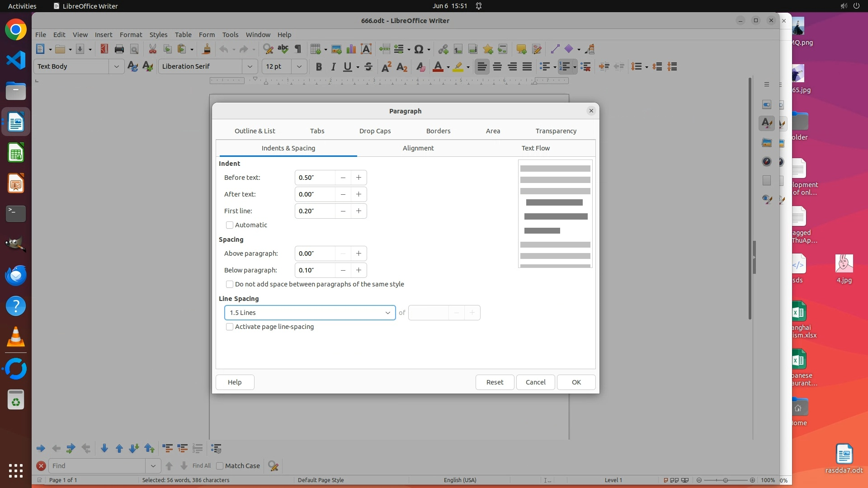Image resolution: width=868 pixels, height=488 pixels.
Task: Click the OK button
Action: pos(576,382)
